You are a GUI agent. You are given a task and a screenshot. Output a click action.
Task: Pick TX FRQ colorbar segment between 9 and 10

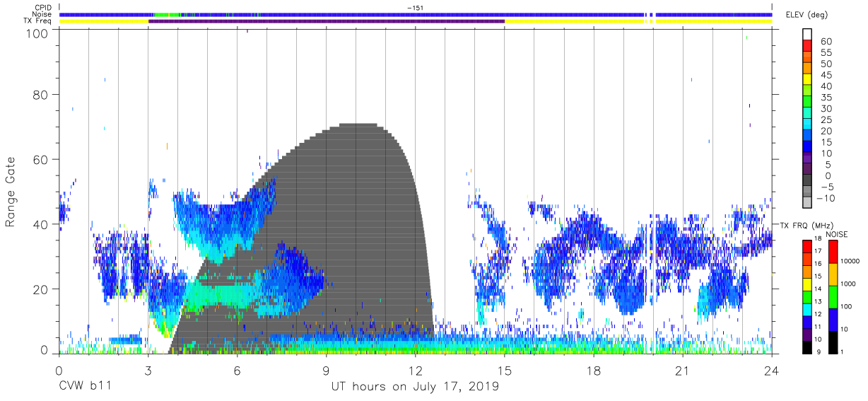(807, 347)
